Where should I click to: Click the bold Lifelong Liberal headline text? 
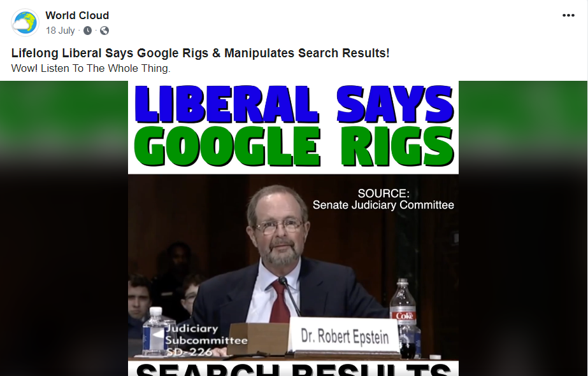[200, 53]
